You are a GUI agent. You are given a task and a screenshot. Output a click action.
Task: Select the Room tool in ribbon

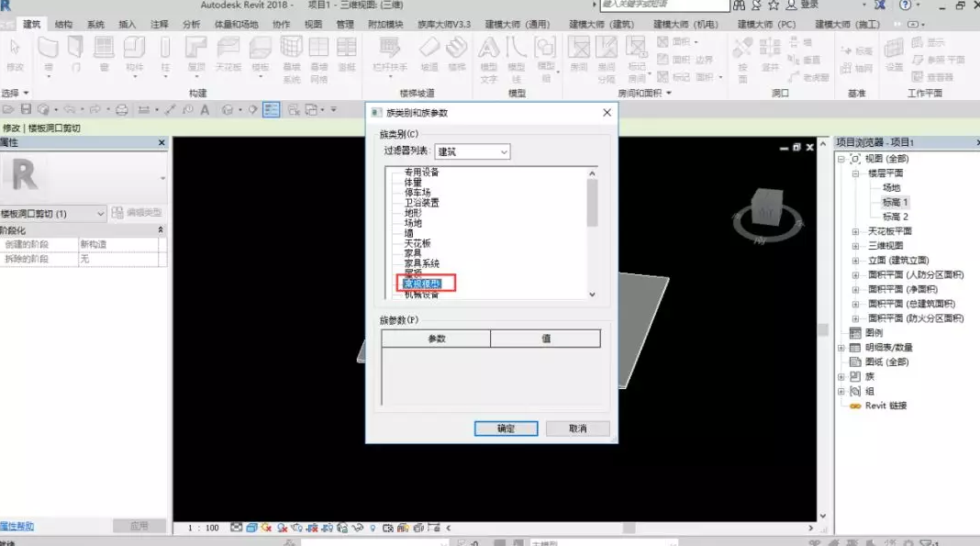pyautogui.click(x=579, y=54)
